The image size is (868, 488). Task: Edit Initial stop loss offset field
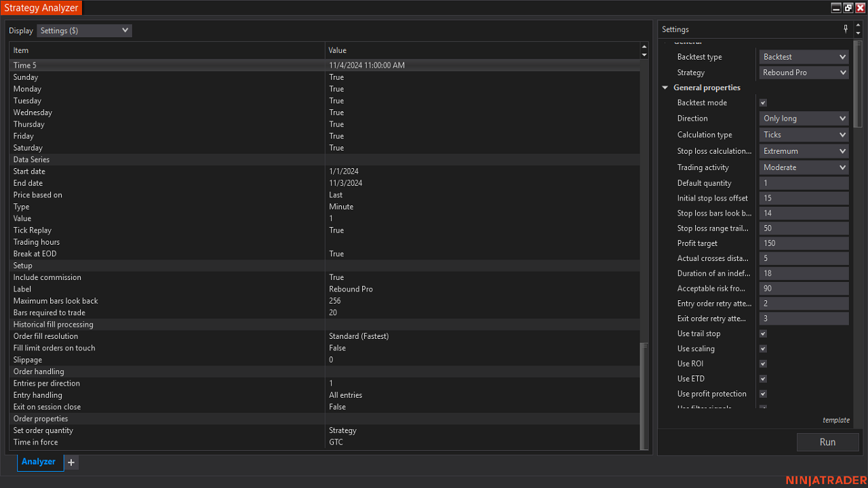point(804,199)
